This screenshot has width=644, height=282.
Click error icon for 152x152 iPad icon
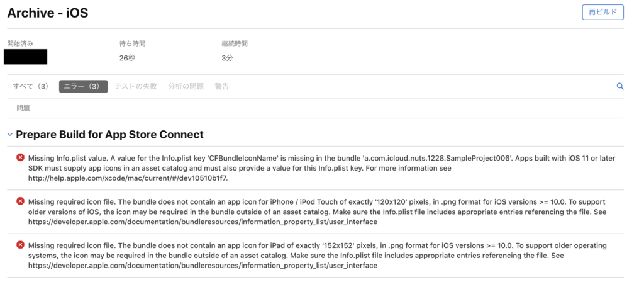21,244
